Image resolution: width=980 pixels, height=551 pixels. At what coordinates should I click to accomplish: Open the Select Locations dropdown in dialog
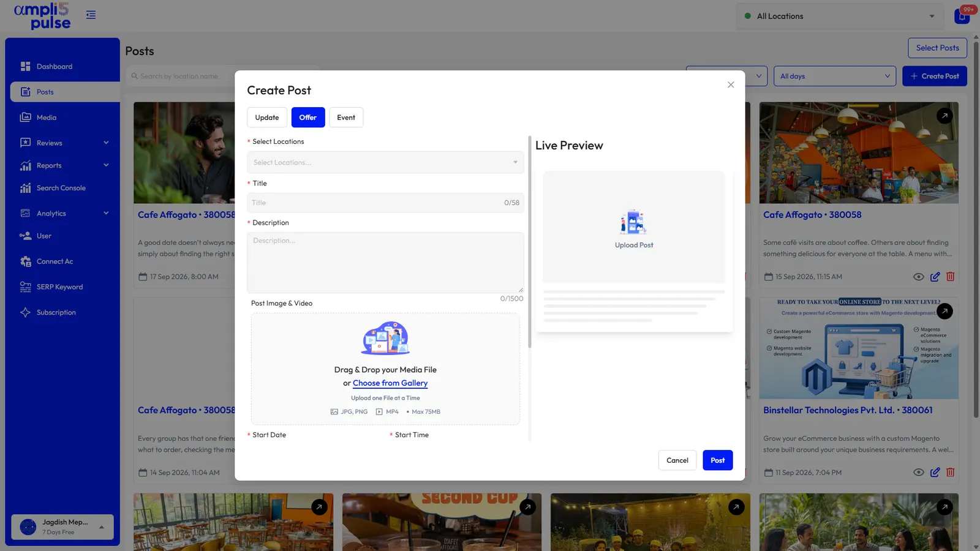pyautogui.click(x=386, y=162)
